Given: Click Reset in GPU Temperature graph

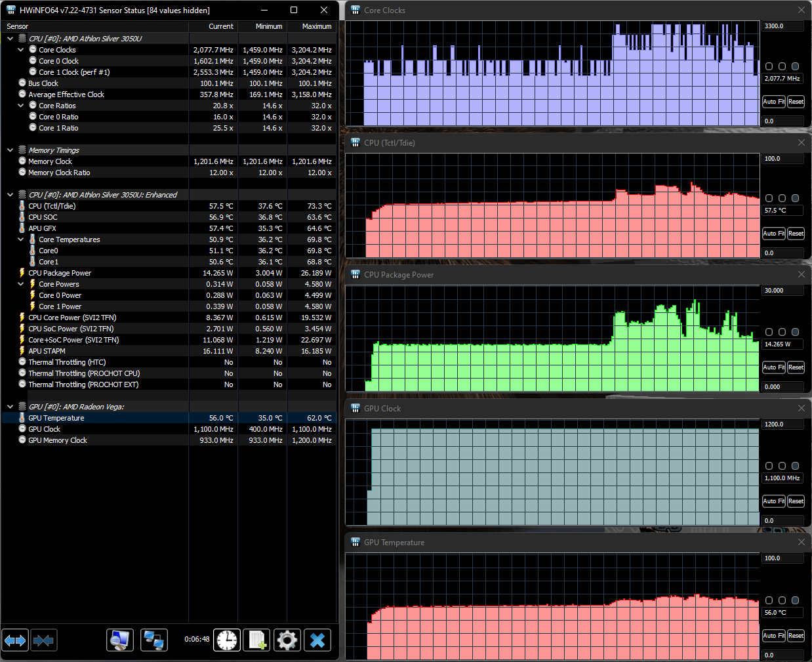Looking at the screenshot, I should (796, 636).
